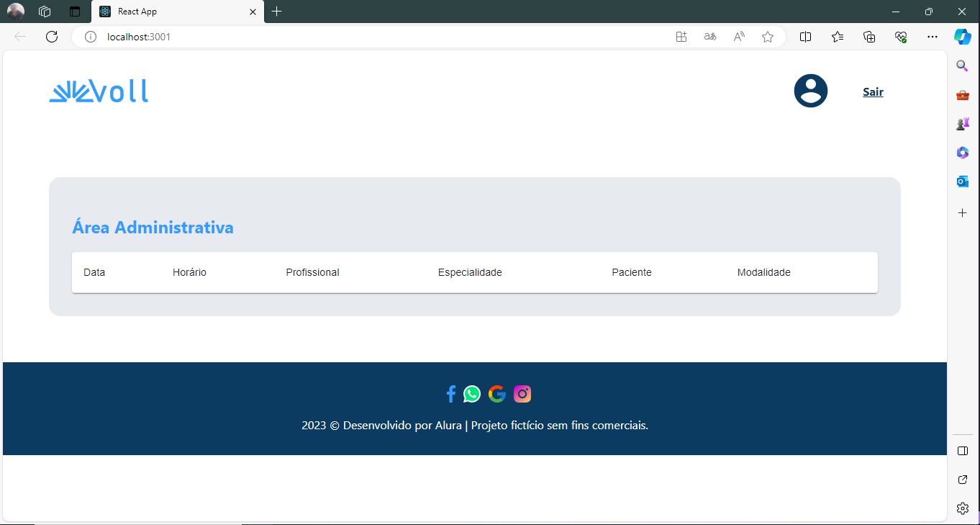Screen dimensions: 980x525
Task: Click the translate icon in address bar
Action: [710, 37]
